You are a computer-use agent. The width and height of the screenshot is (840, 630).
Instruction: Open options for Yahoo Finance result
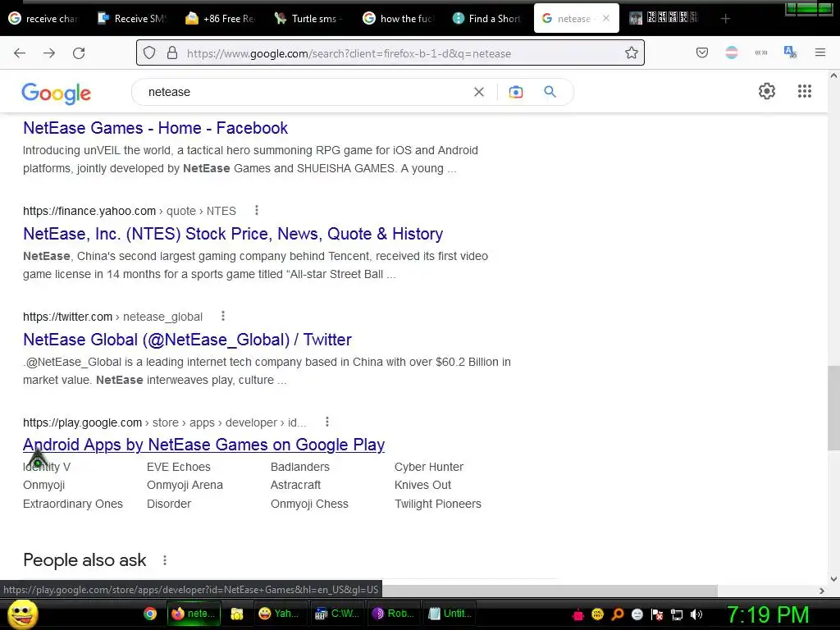click(257, 210)
